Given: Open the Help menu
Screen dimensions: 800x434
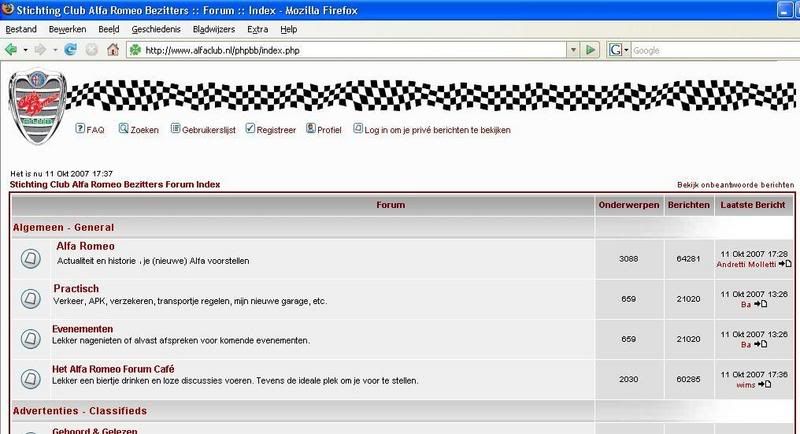Looking at the screenshot, I should (x=289, y=30).
